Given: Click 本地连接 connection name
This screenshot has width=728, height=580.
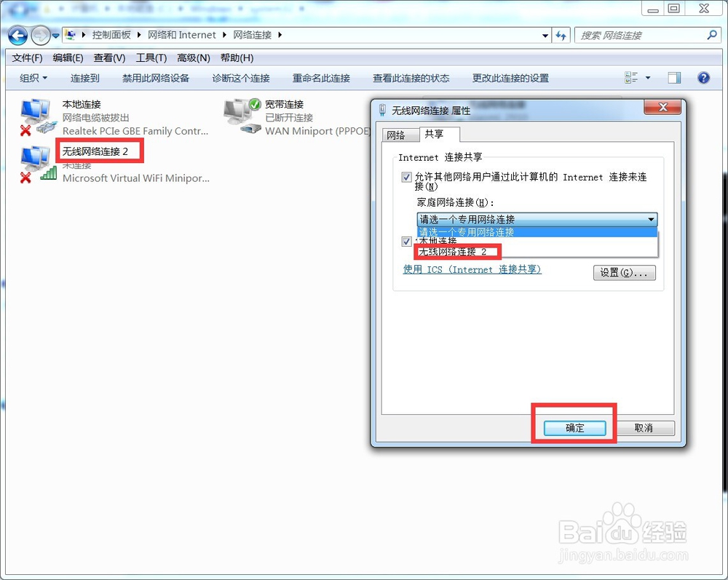Looking at the screenshot, I should click(x=82, y=104).
